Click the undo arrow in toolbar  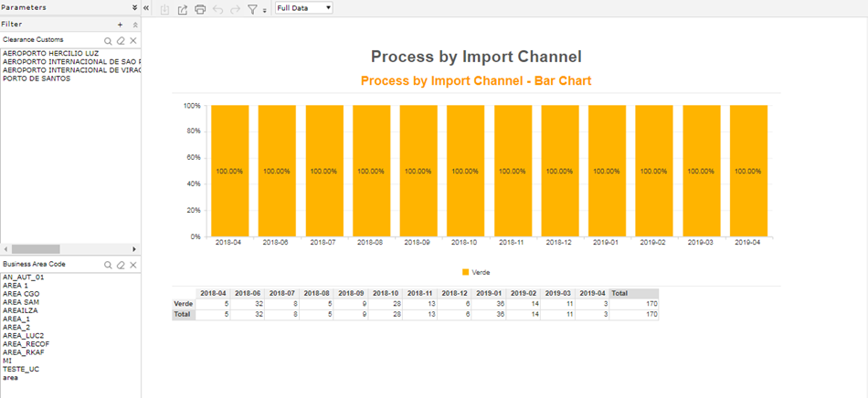pyautogui.click(x=217, y=9)
